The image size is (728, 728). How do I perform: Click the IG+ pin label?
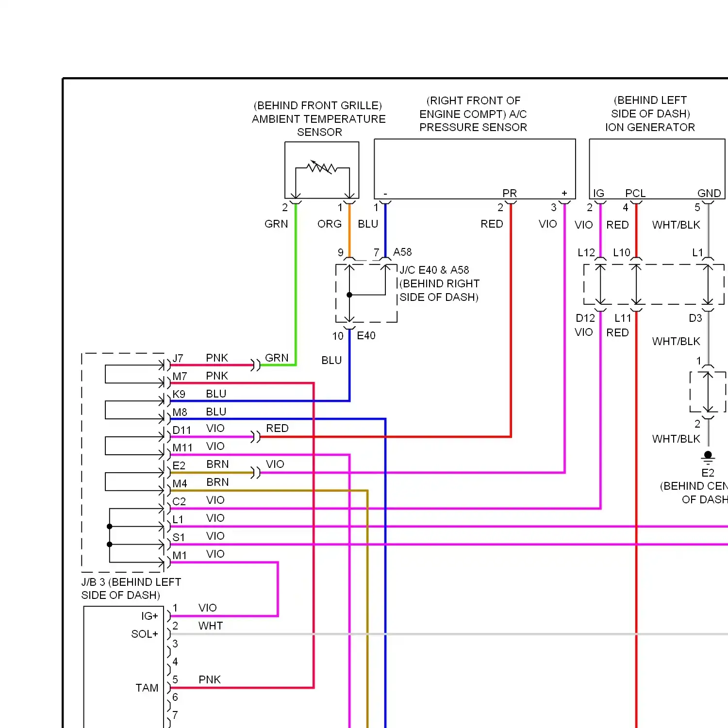149,616
